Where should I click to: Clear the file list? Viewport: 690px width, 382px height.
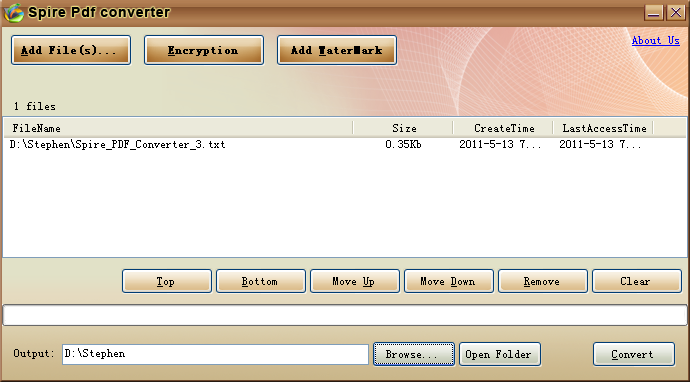pos(637,281)
